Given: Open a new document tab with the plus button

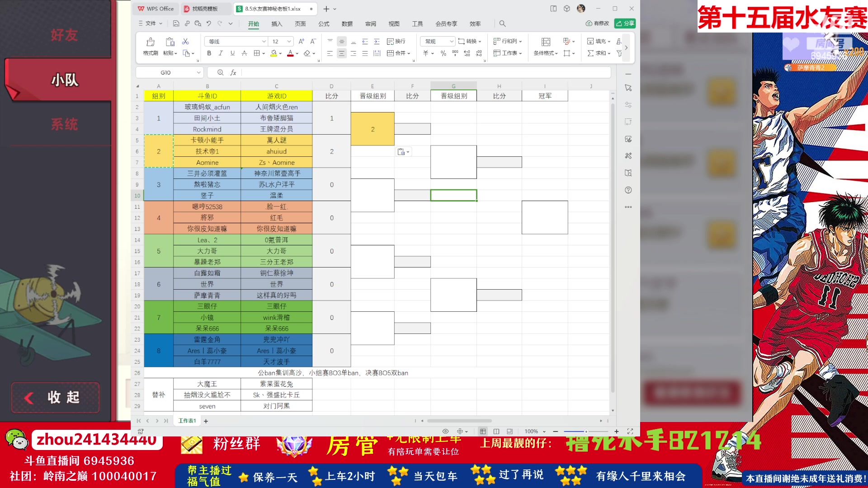Looking at the screenshot, I should (x=326, y=9).
